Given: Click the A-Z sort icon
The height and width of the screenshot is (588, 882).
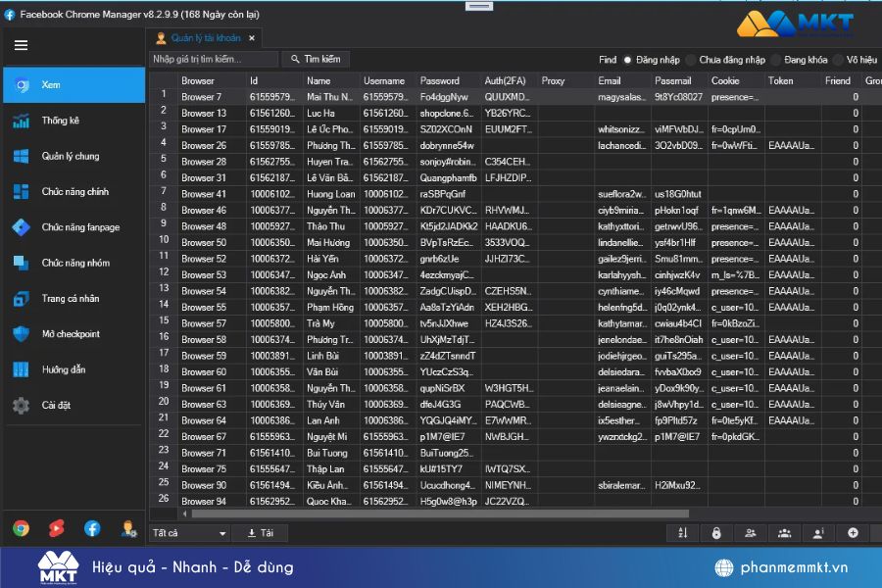Looking at the screenshot, I should pyautogui.click(x=683, y=533).
